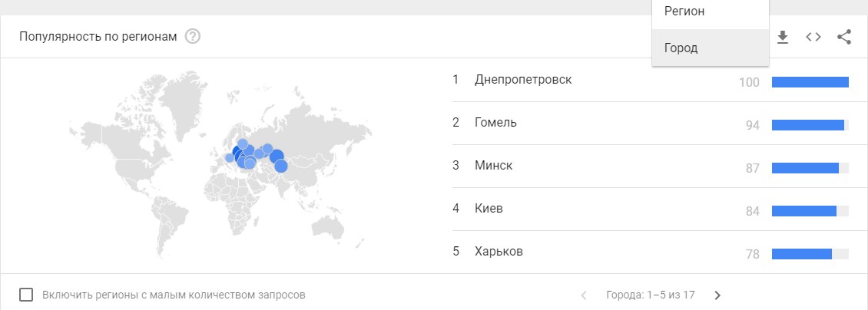The image size is (868, 310).
Task: Click the Включить регионы с малым количеством запросов label
Action: 174,295
